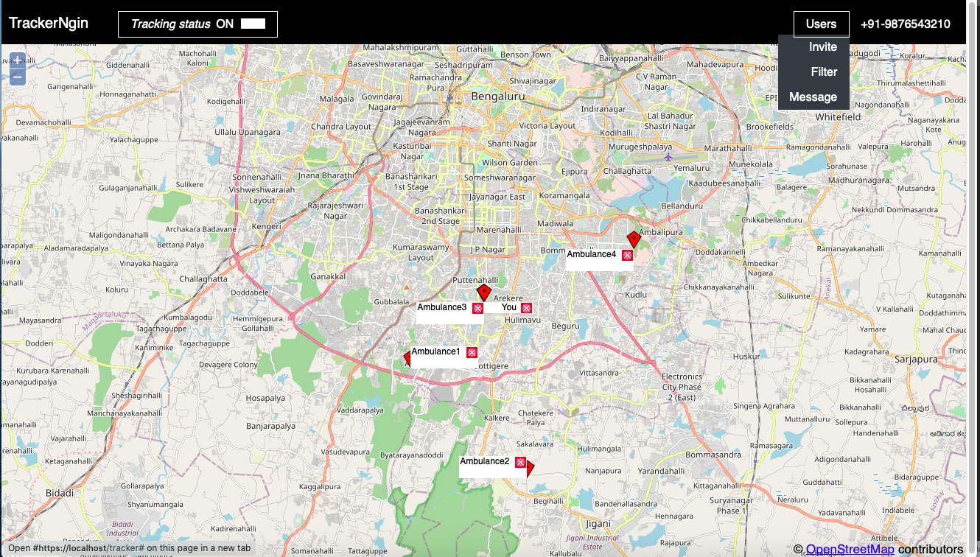The image size is (980, 557).
Task: Click the Indiranagar place name on map
Action: [603, 108]
